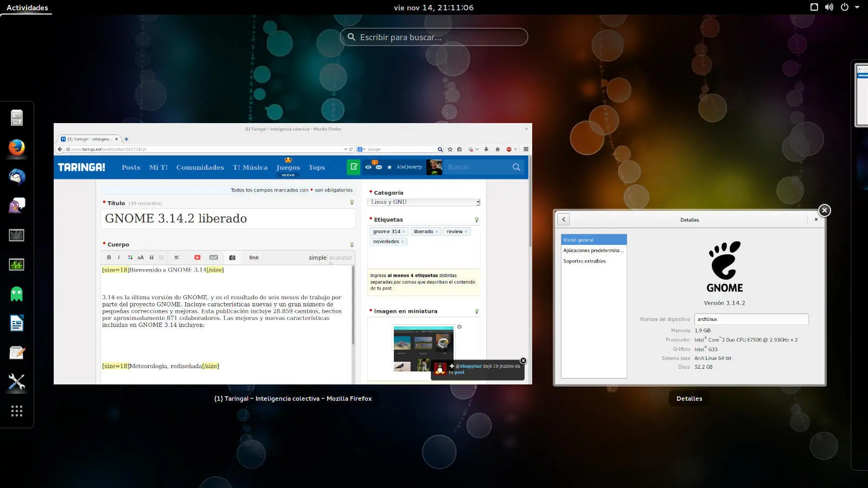The image size is (868, 488).
Task: Switch the editor to avanzado mode
Action: coord(341,258)
